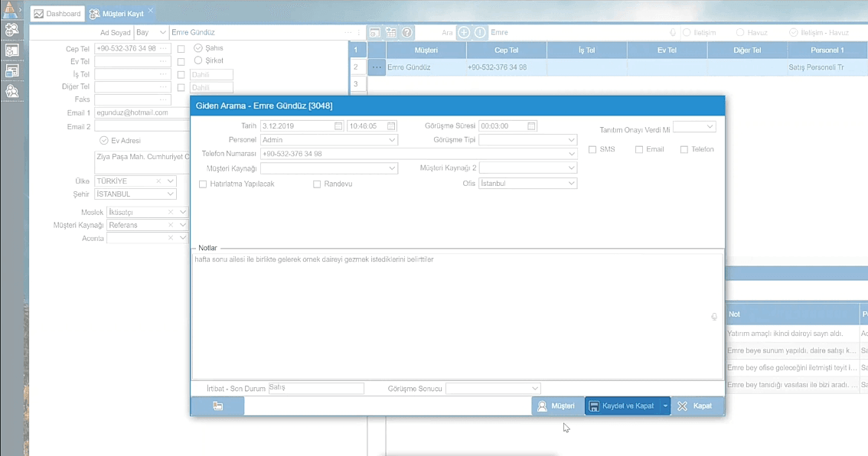The image size is (868, 456).
Task: Click the ellipsis in the Faks field
Action: point(163,99)
